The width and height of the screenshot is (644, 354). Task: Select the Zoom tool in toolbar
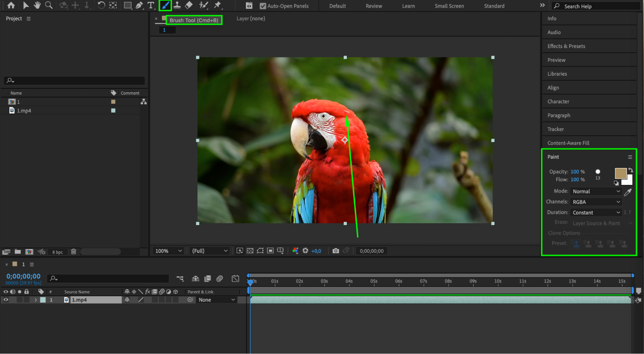click(49, 5)
